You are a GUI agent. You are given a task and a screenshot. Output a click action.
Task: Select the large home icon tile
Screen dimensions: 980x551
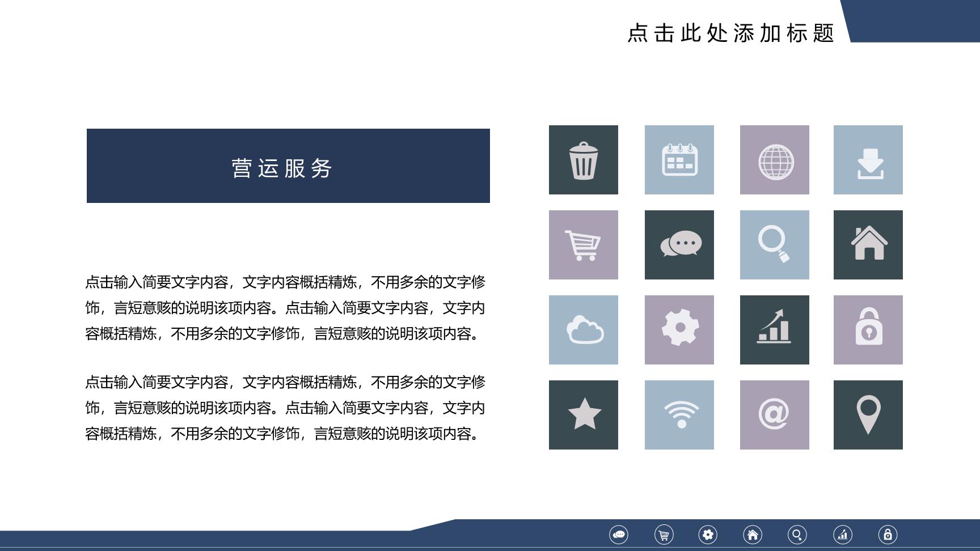[868, 245]
